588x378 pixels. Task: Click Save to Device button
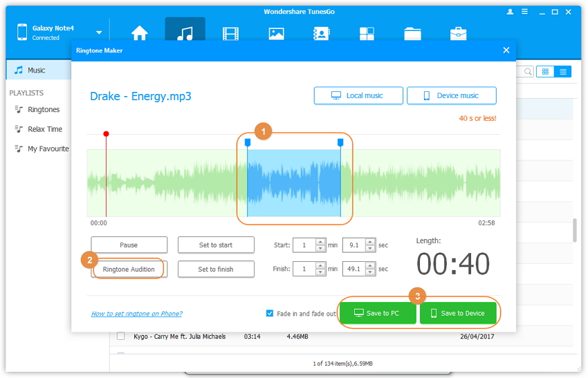click(x=458, y=313)
